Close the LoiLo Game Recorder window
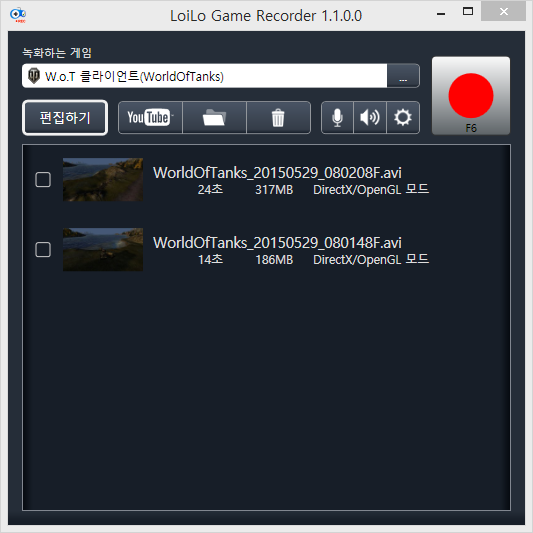533x533 pixels. [x=504, y=12]
